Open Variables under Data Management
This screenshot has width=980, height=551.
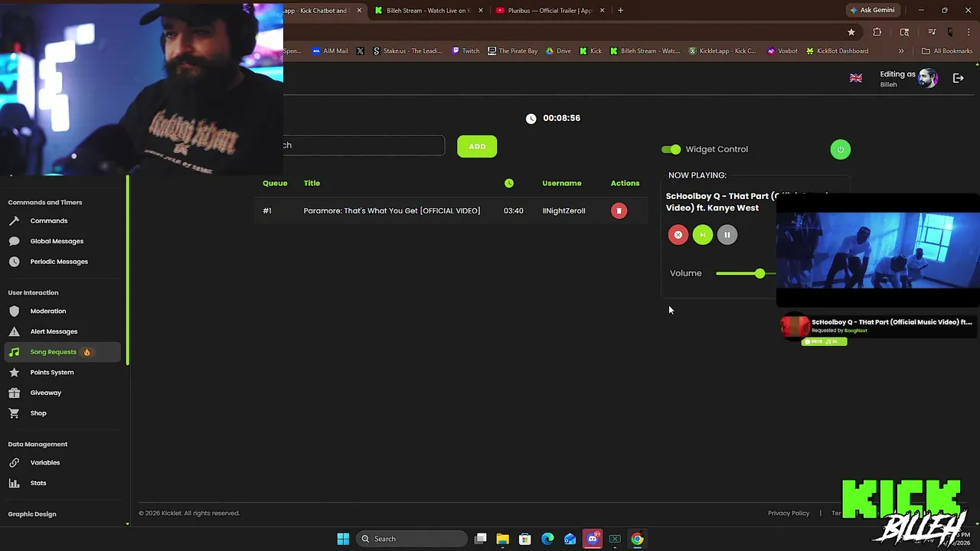pyautogui.click(x=44, y=463)
